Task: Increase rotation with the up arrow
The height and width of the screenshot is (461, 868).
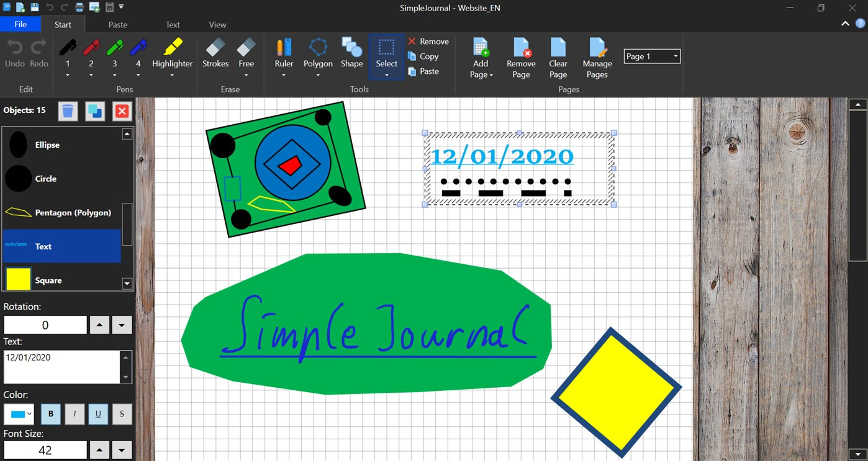Action: [99, 325]
